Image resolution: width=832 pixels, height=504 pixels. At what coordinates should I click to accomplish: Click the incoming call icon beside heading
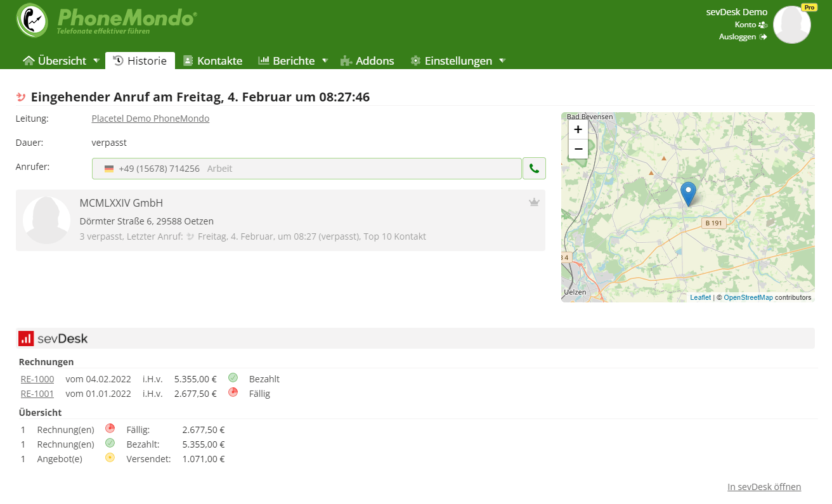(21, 97)
